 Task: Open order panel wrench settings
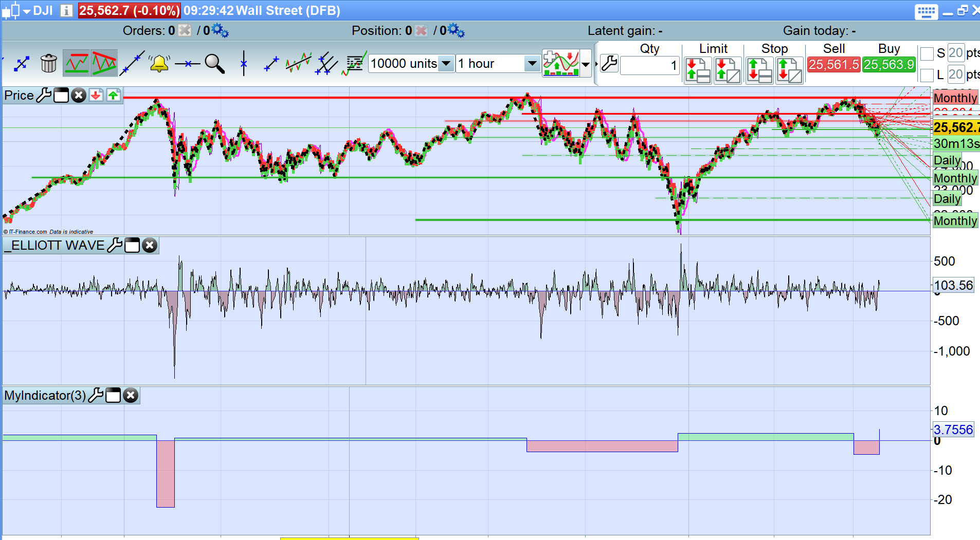pyautogui.click(x=609, y=64)
